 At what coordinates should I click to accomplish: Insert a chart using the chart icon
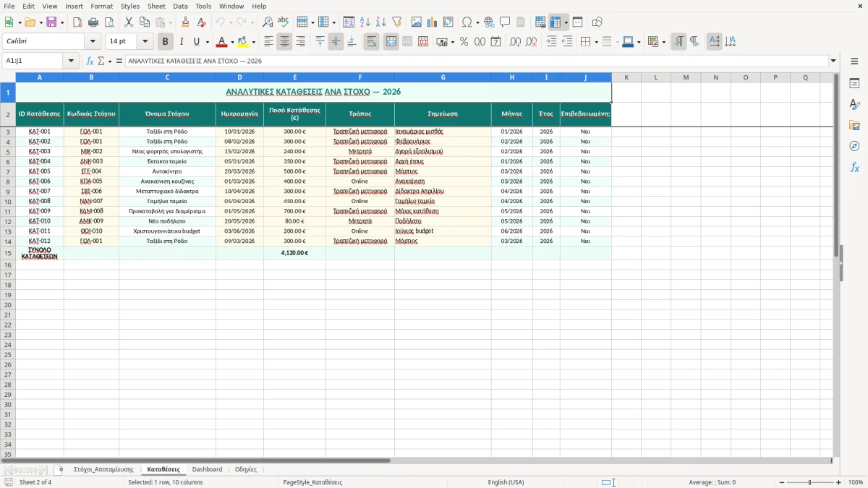point(433,22)
